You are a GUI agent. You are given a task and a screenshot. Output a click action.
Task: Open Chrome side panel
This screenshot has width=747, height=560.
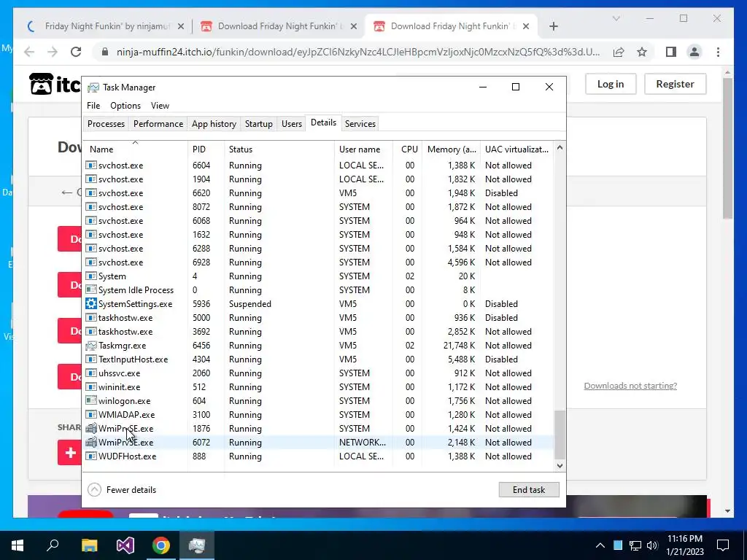click(671, 52)
